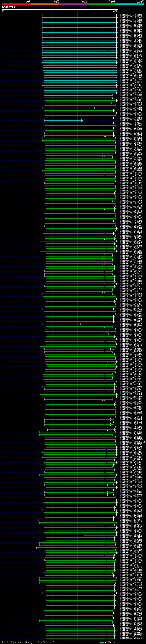Click the =100char. scale legend
146x644 pixels.
pyautogui.click(x=109, y=642)
